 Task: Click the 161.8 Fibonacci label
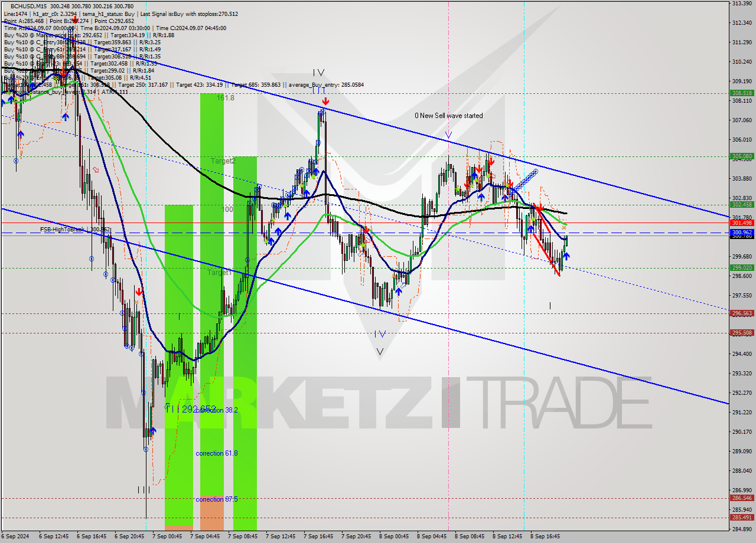click(225, 98)
